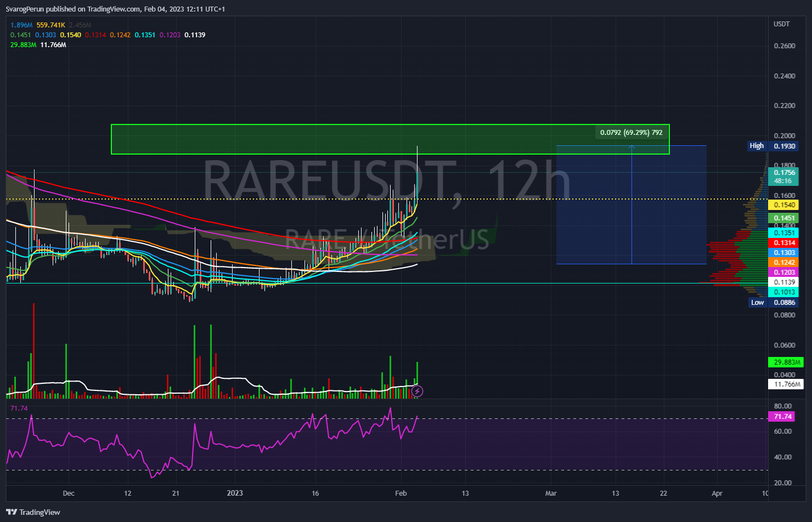Click the 20.00 RSI axis label
812x522 pixels.
[783, 483]
